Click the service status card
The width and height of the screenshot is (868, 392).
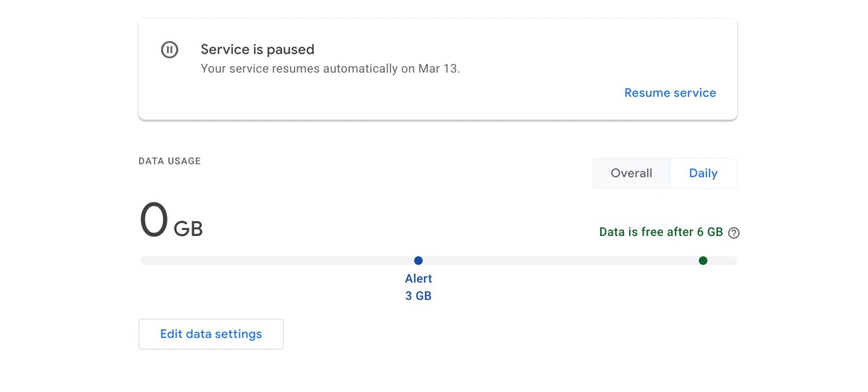(437, 68)
